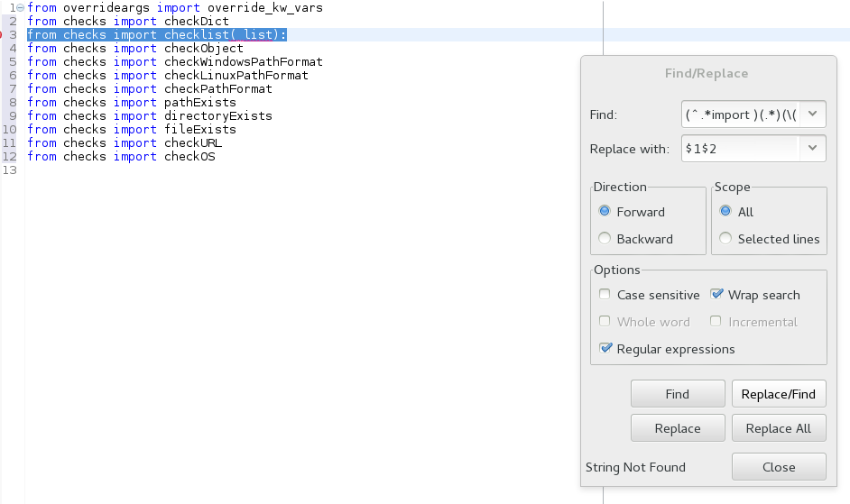Click checkPathFormat on line 7

(218, 89)
